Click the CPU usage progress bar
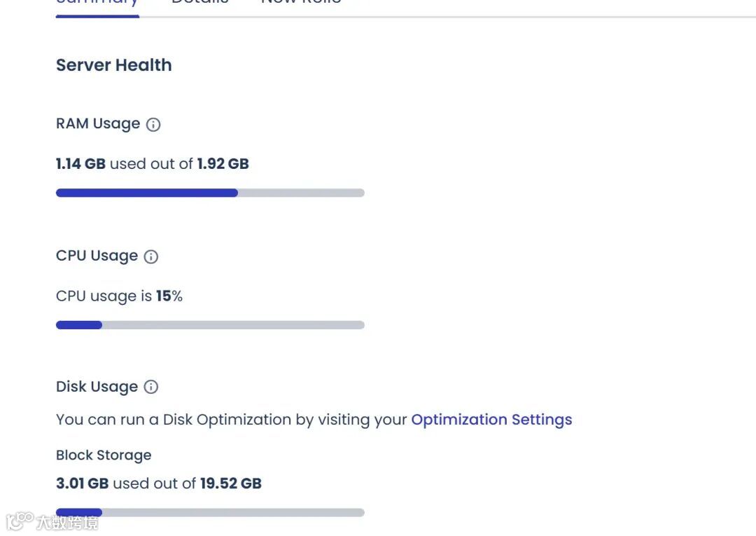The width and height of the screenshot is (756, 536). (x=210, y=325)
